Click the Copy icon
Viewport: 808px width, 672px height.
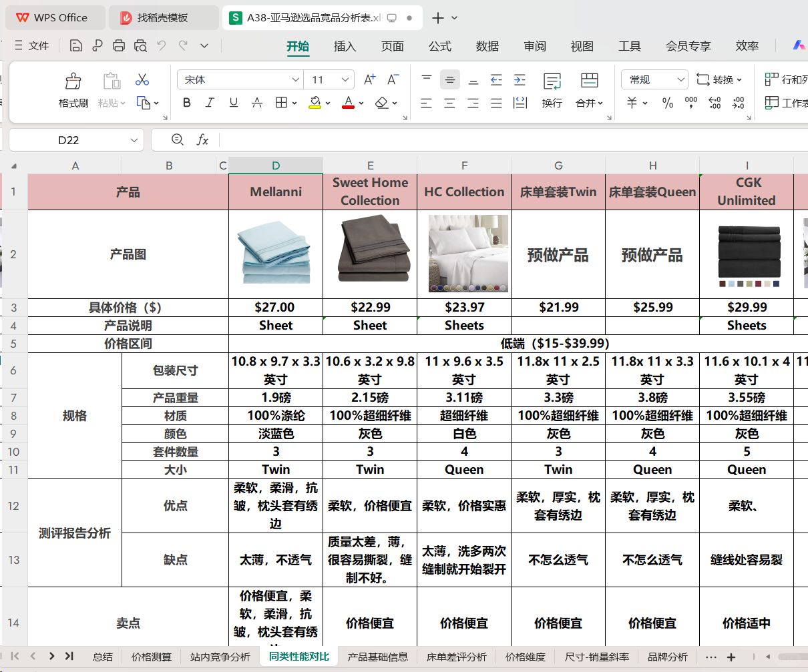click(x=143, y=103)
